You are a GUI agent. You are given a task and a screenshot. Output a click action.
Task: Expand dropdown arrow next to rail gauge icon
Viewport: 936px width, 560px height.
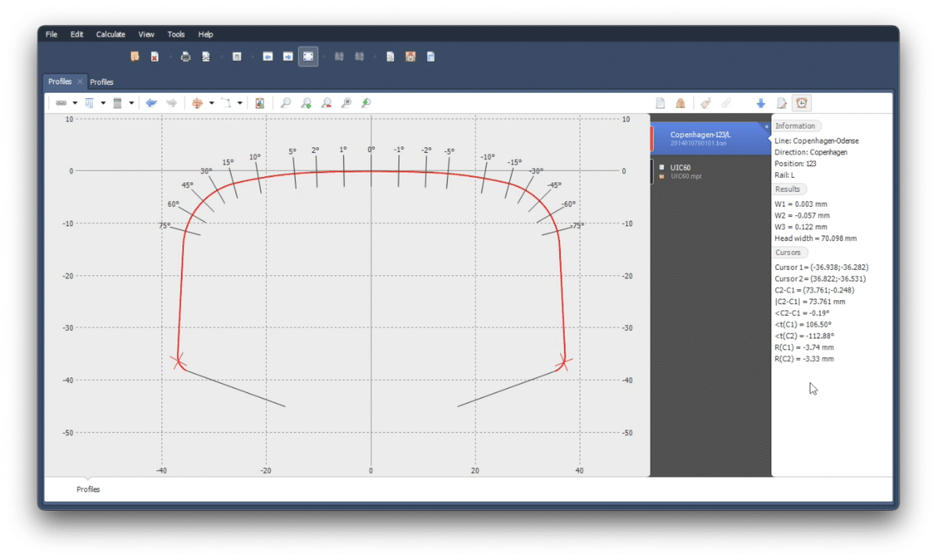tap(75, 103)
